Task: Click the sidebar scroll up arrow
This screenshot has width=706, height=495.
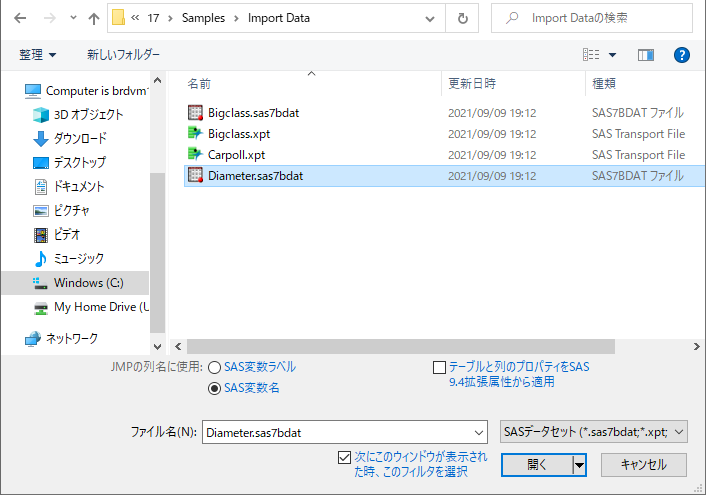Action: (x=158, y=80)
